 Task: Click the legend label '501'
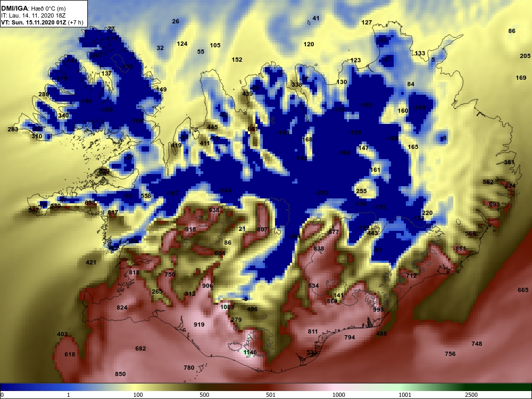pos(270,395)
